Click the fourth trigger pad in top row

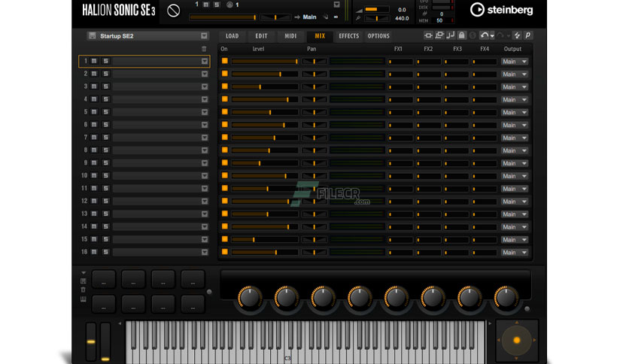tap(193, 279)
